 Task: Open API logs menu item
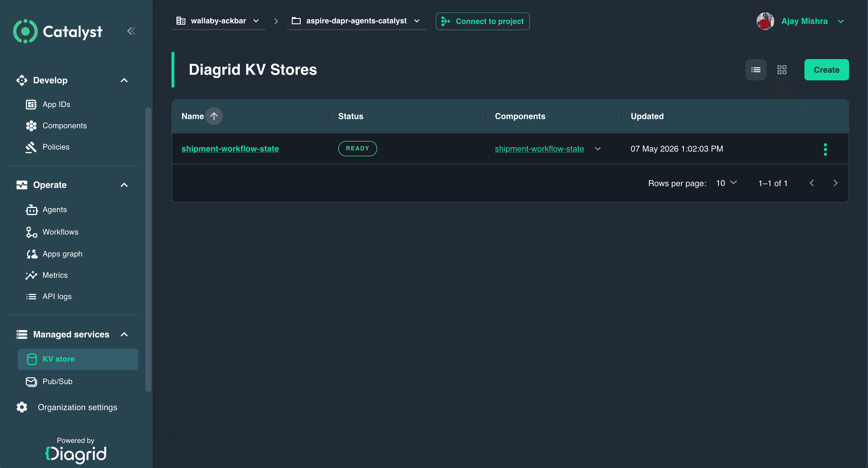pyautogui.click(x=48, y=296)
